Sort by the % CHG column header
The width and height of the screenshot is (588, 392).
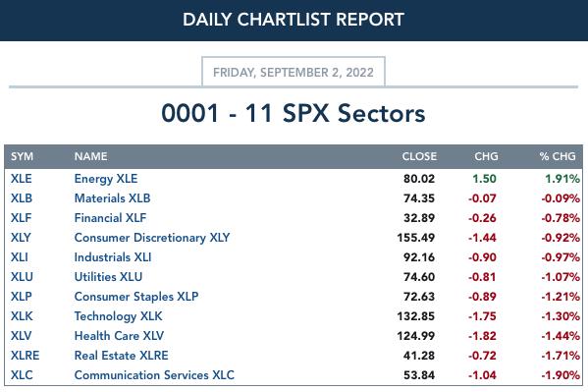[x=558, y=156]
